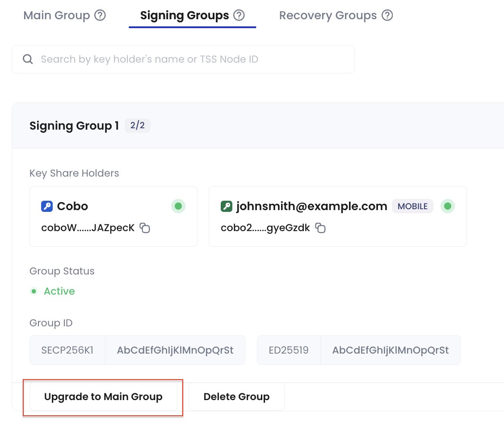Click the blue Cobo key icon
The width and height of the screenshot is (504, 422).
click(47, 206)
